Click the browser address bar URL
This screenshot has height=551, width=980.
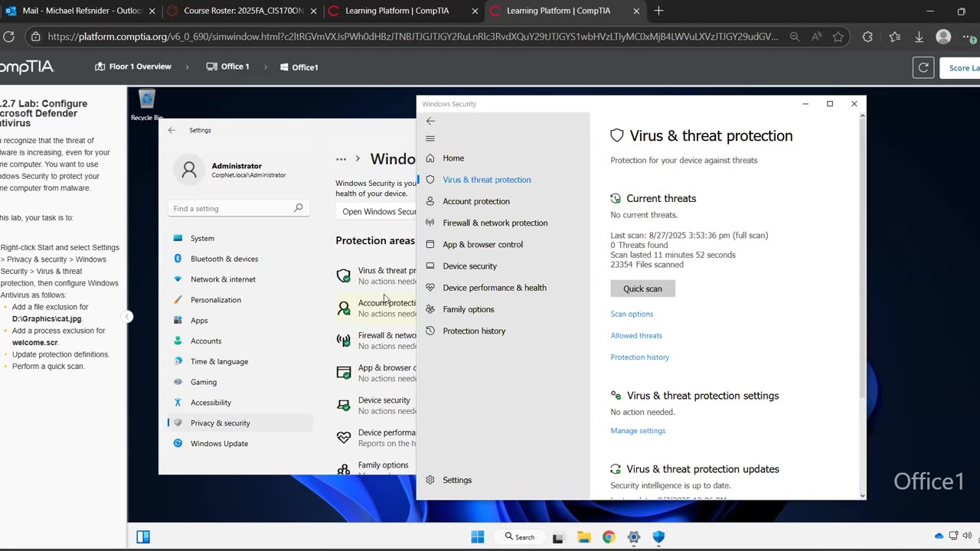tap(413, 36)
